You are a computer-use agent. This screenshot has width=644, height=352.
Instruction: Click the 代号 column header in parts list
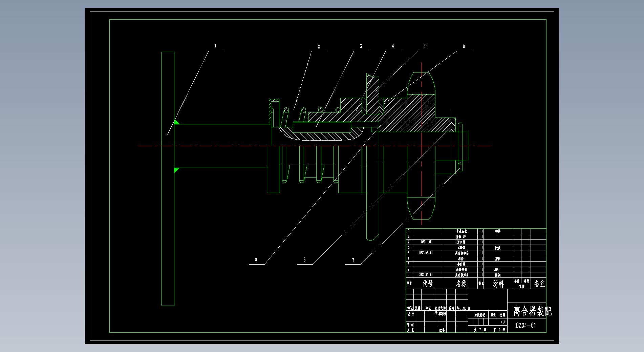[x=428, y=284]
